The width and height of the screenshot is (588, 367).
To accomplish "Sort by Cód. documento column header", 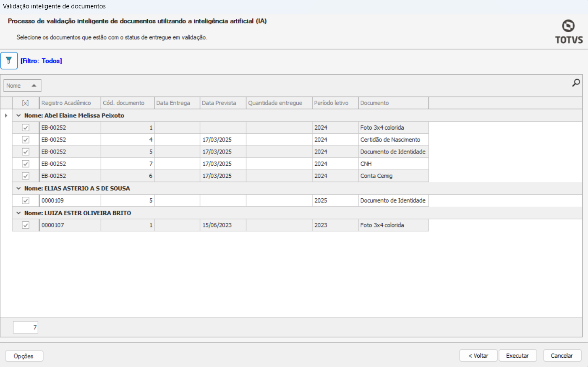I will [128, 103].
